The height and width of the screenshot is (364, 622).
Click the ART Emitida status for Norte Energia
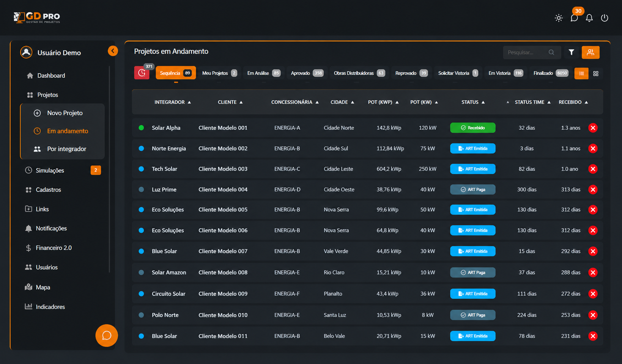click(x=473, y=148)
